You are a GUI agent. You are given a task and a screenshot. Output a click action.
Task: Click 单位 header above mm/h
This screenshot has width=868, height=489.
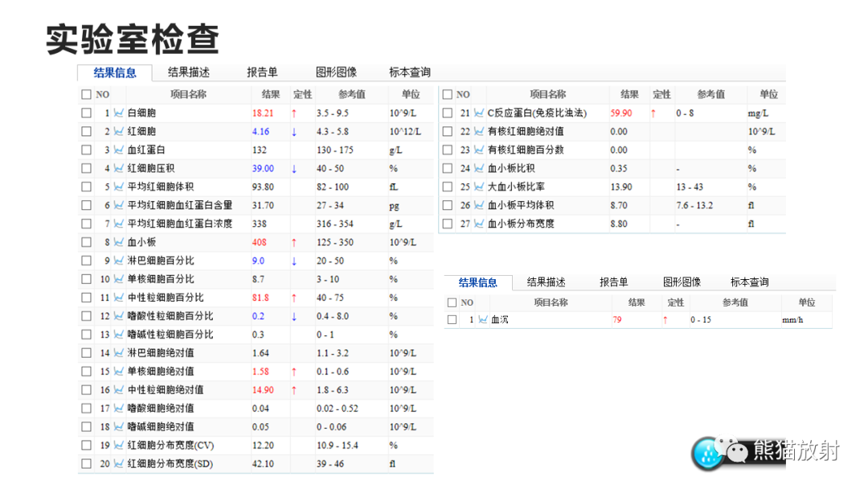click(807, 302)
